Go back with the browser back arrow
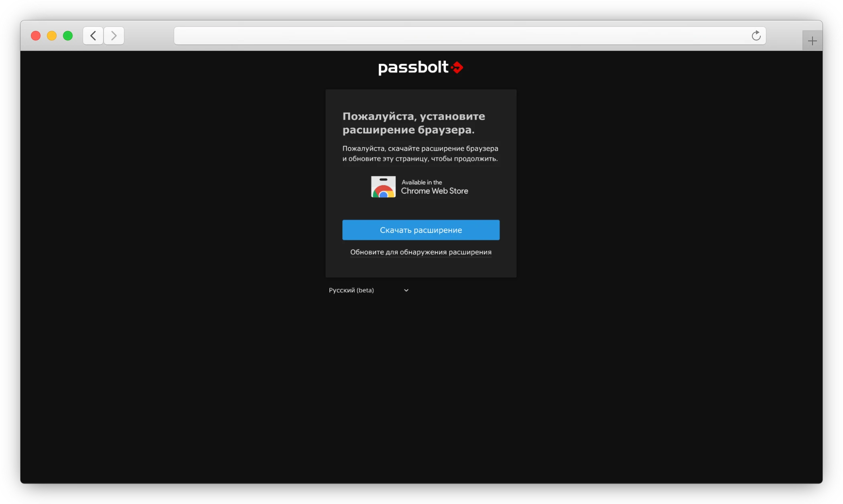The width and height of the screenshot is (843, 504). click(x=93, y=36)
